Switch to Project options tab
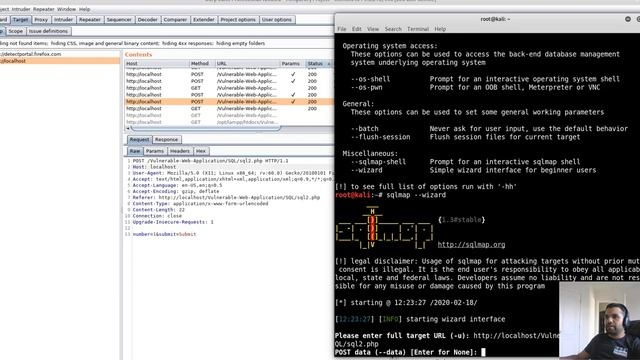Screen dimensions: 640x360 coord(238,20)
